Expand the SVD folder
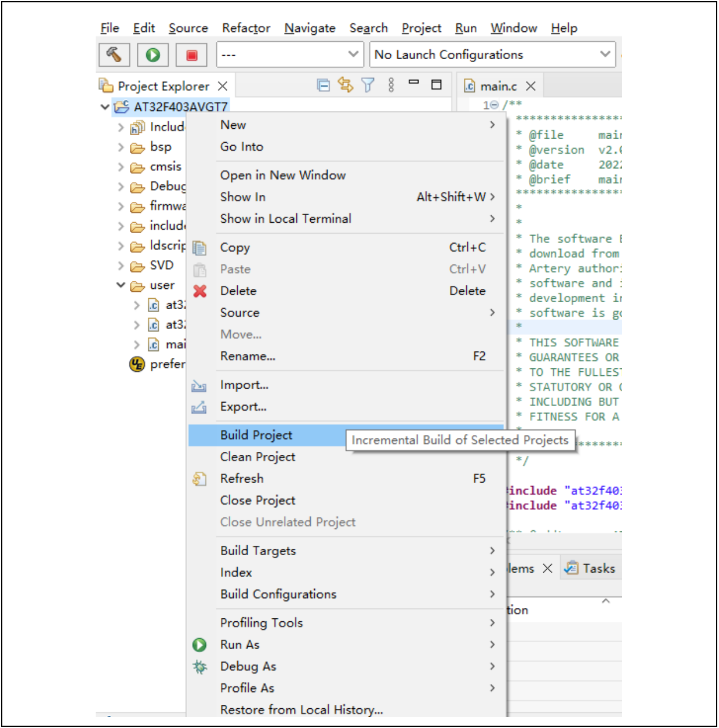Screen dimensions: 719x728 tap(121, 266)
